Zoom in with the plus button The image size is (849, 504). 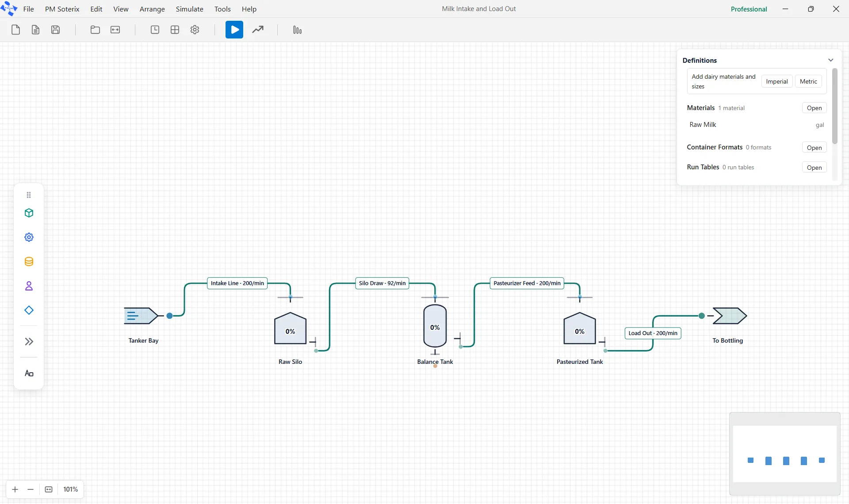point(15,489)
